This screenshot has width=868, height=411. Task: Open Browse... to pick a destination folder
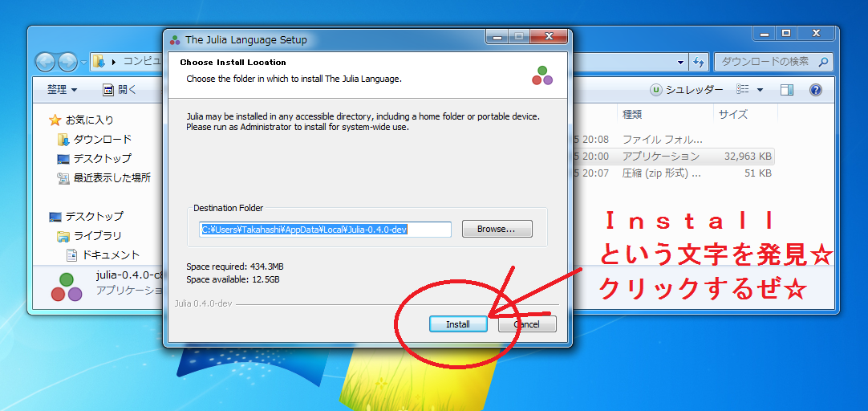tap(497, 229)
